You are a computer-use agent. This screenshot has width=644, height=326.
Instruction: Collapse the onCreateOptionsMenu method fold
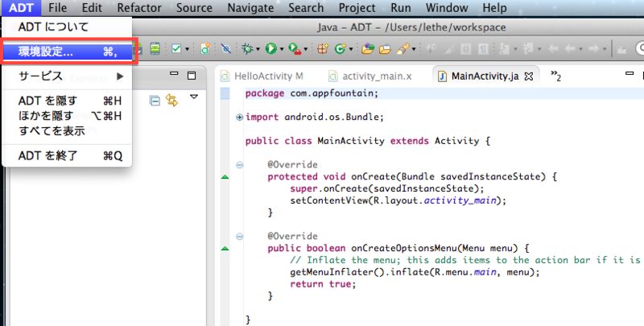coord(239,237)
